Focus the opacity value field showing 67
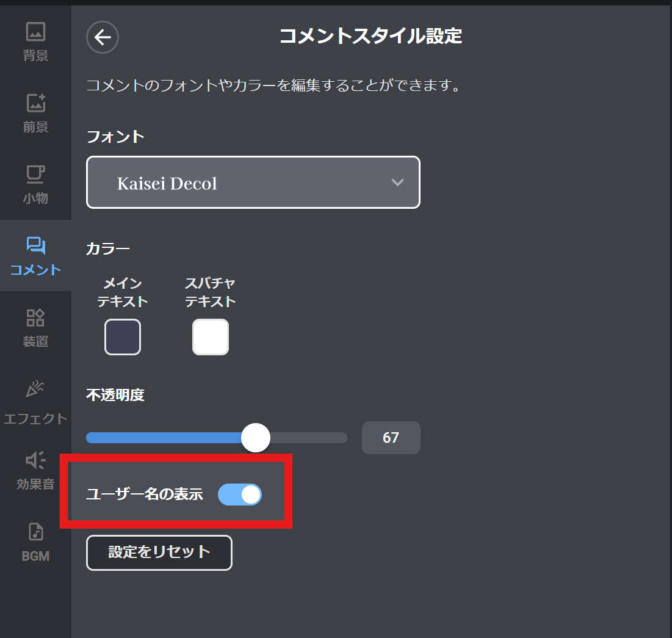672x638 pixels. pos(391,438)
